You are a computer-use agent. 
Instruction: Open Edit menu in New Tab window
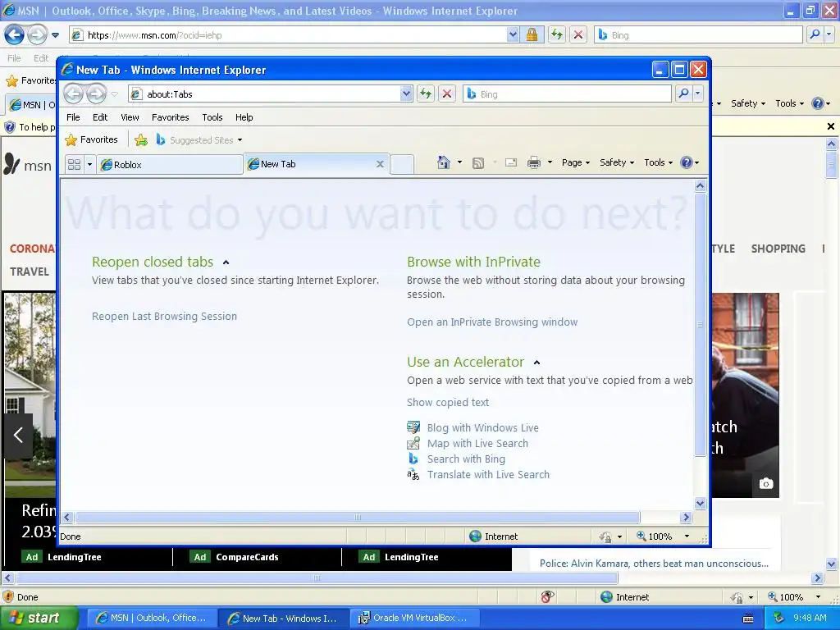point(99,117)
